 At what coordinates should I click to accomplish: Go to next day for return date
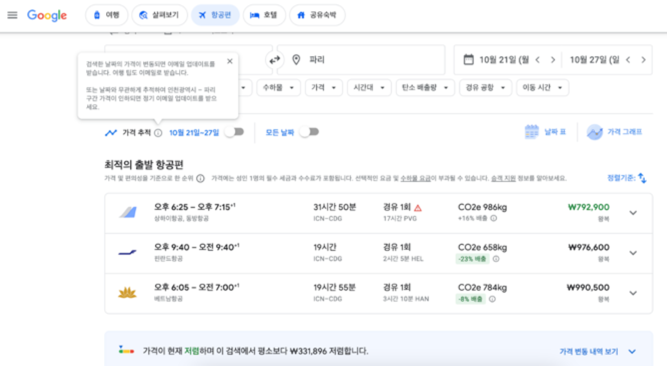643,60
